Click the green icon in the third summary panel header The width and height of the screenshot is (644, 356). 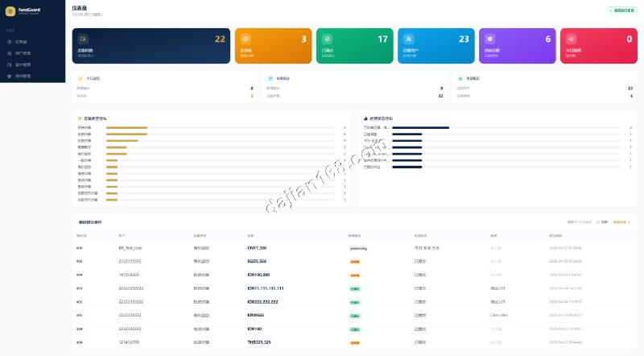pyautogui.click(x=460, y=78)
